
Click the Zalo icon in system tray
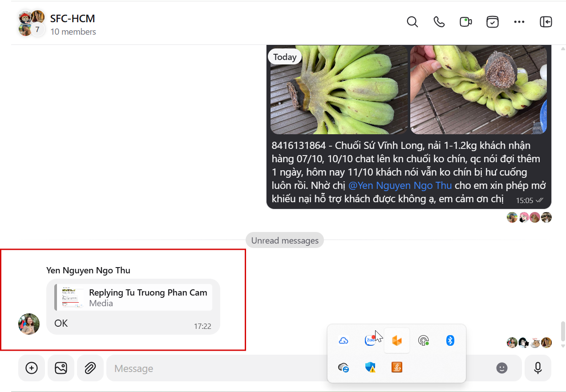click(x=370, y=341)
